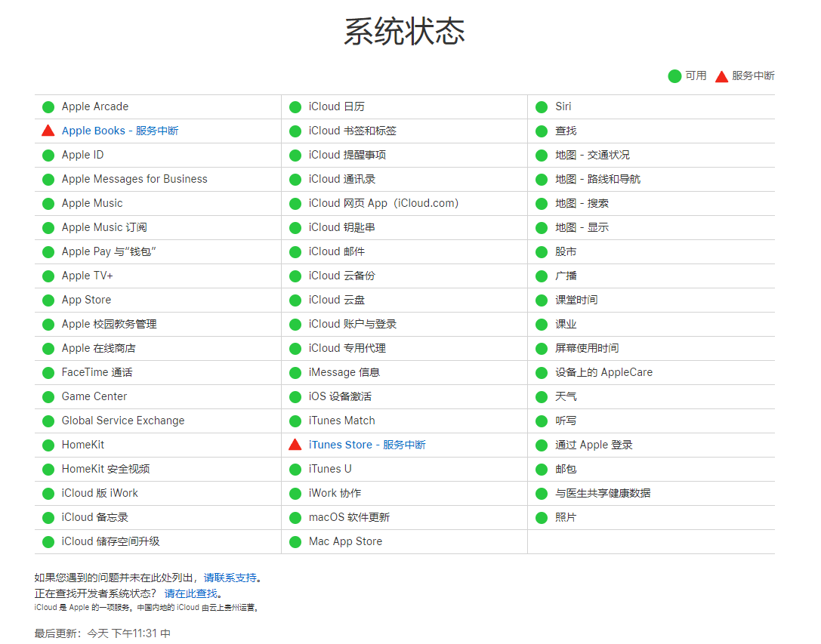Click the green status dot for Apple ID
The image size is (821, 644).
coord(48,156)
